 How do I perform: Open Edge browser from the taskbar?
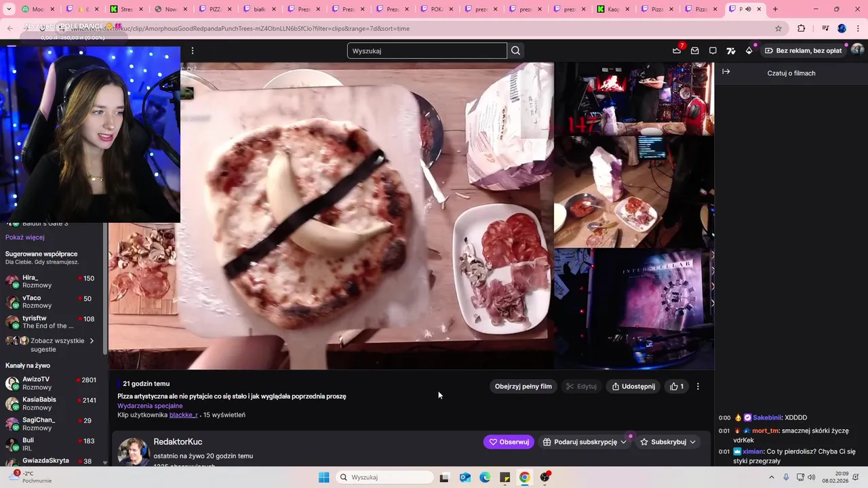[x=485, y=477]
